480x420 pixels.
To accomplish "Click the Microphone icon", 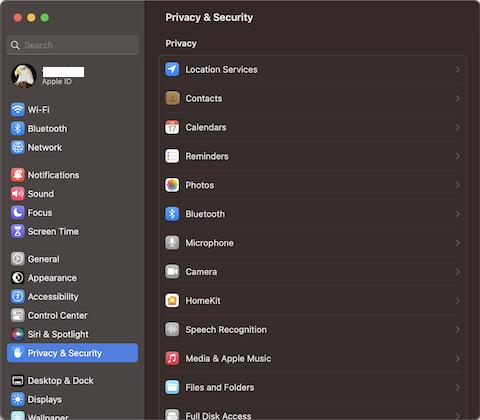I will pyautogui.click(x=172, y=243).
